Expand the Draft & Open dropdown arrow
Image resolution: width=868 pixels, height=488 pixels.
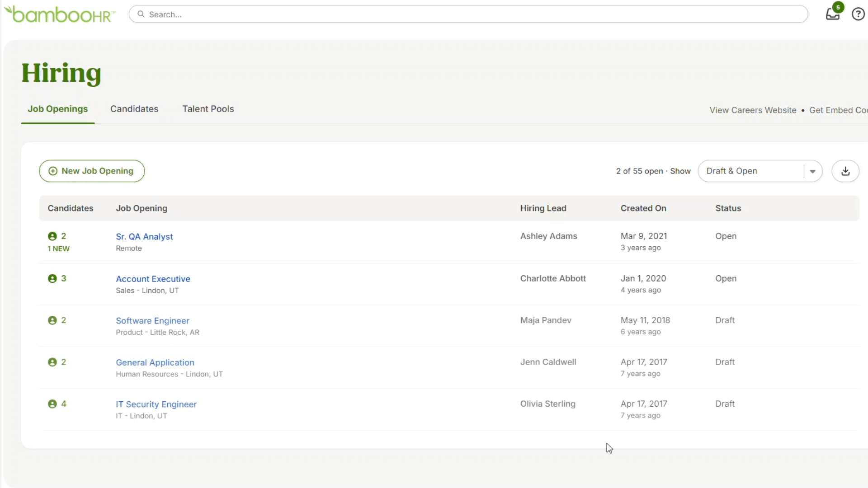(812, 171)
